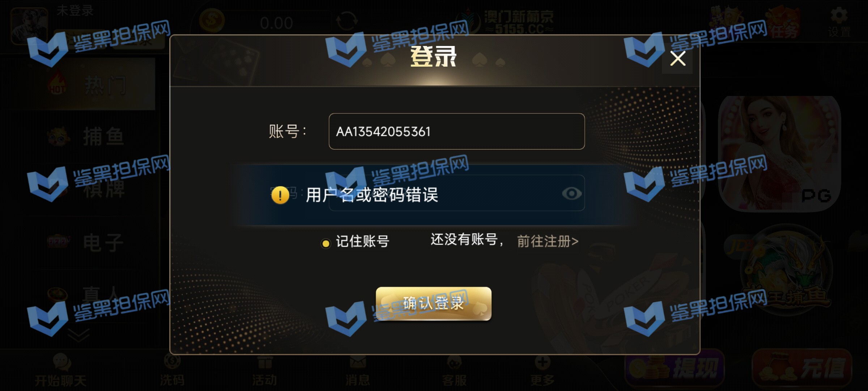Click the 确认登录 button
868x391 pixels.
click(x=434, y=303)
